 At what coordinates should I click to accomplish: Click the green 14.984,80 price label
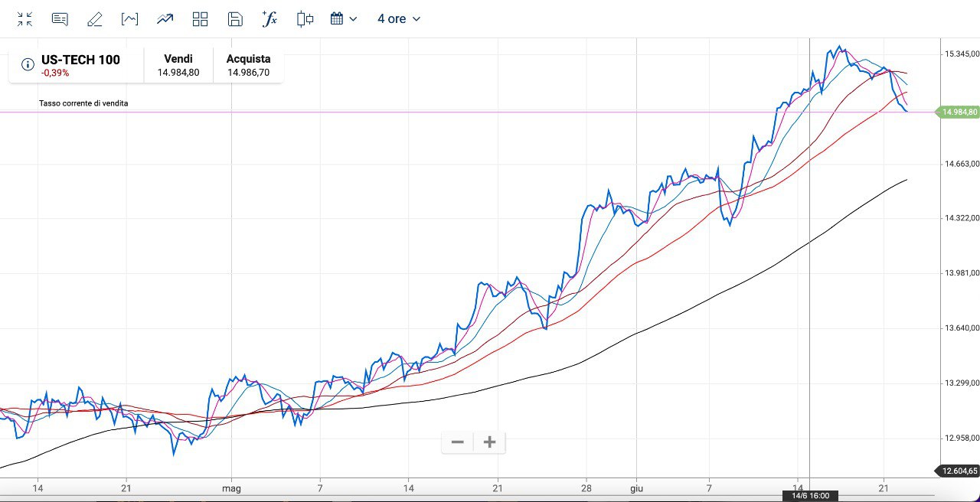point(959,112)
